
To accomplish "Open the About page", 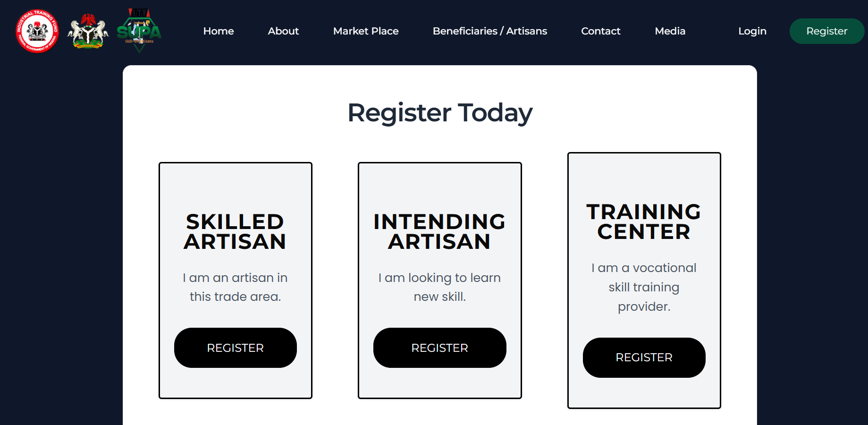I will tap(283, 31).
